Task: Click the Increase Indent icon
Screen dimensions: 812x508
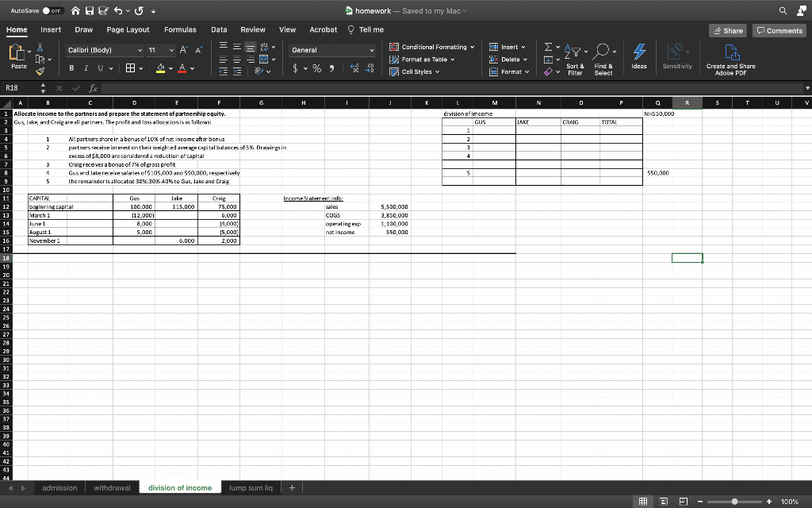Action: coord(237,72)
